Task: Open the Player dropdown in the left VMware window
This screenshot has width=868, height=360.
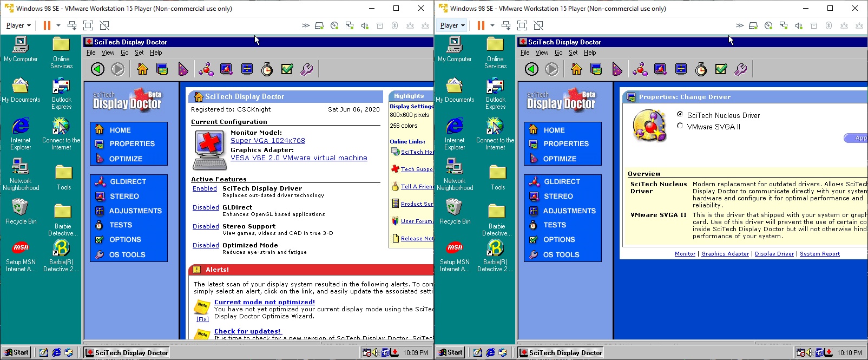Action: (18, 25)
